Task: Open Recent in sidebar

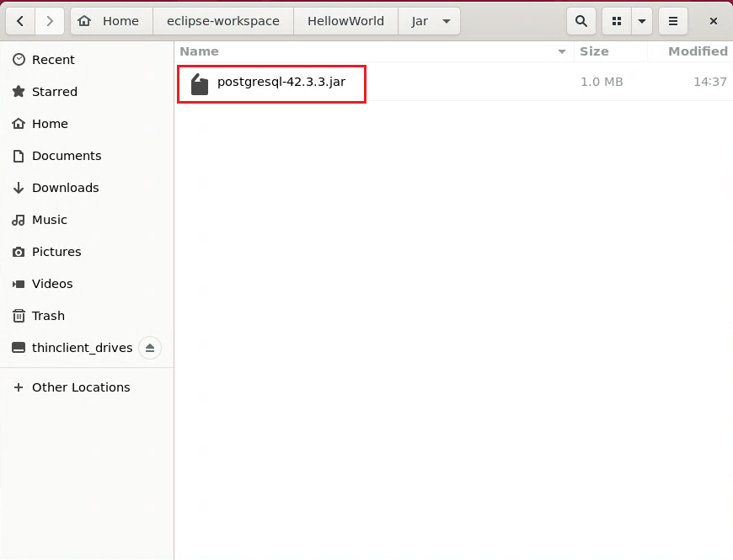Action: [87, 60]
